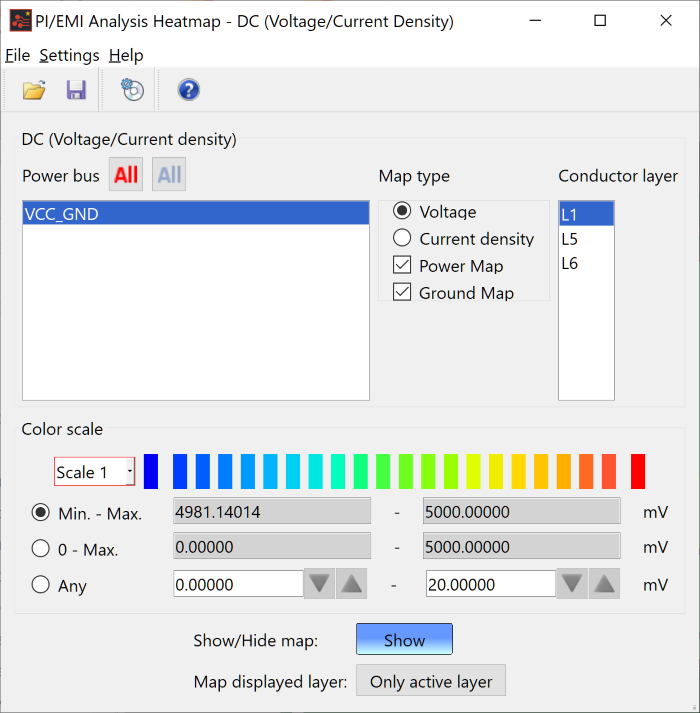Click the Any row minimum 0.00000 input

click(238, 584)
